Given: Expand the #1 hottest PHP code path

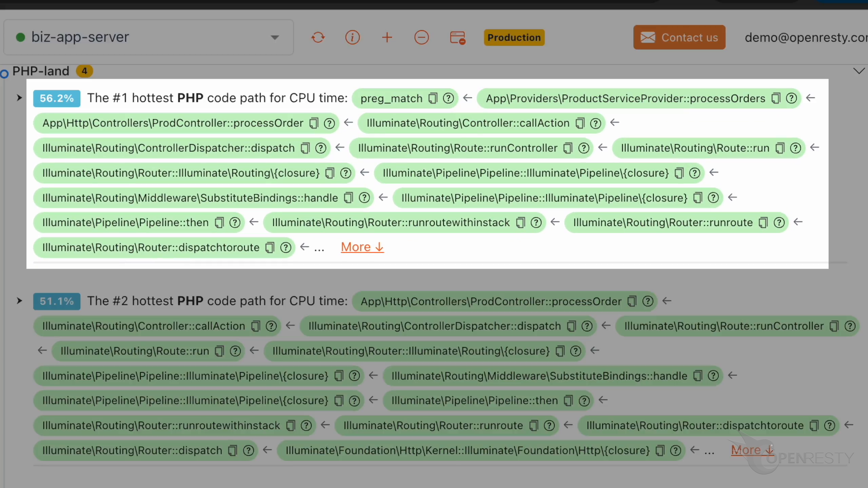Looking at the screenshot, I should click(x=19, y=98).
